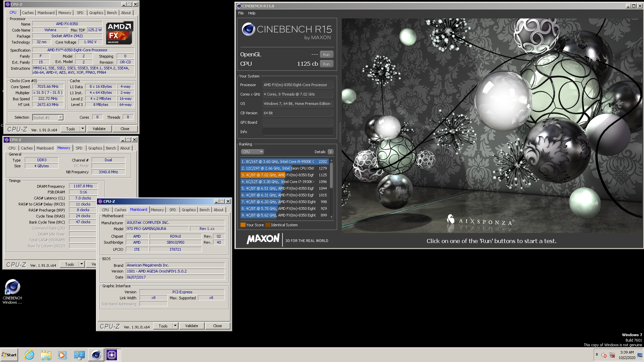Run the CPU benchmark

pyautogui.click(x=326, y=64)
